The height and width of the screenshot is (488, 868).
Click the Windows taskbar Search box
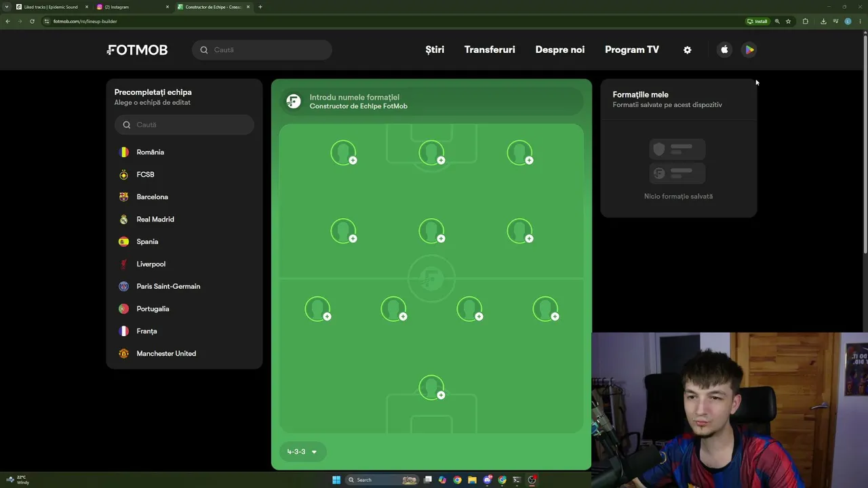pyautogui.click(x=382, y=480)
